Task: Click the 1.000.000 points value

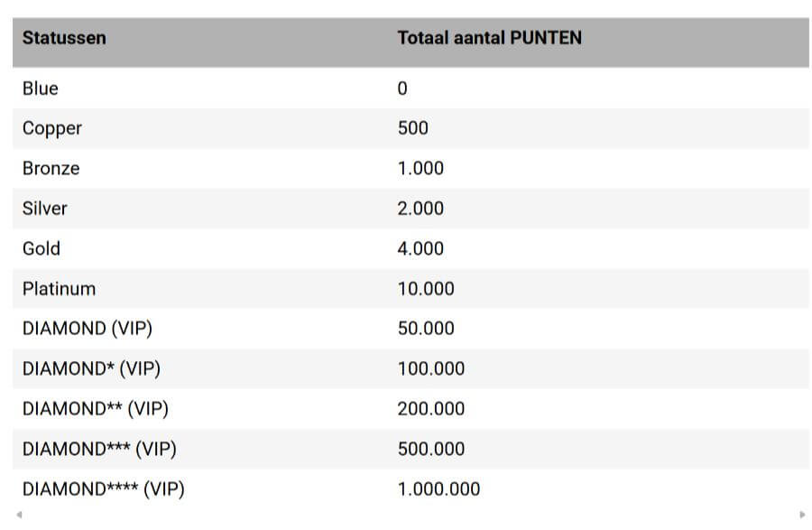Action: (438, 489)
